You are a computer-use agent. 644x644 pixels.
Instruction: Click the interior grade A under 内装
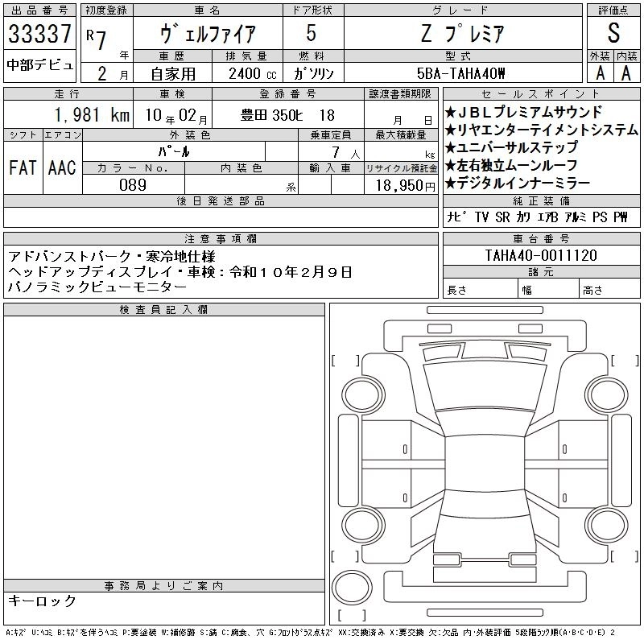point(626,73)
